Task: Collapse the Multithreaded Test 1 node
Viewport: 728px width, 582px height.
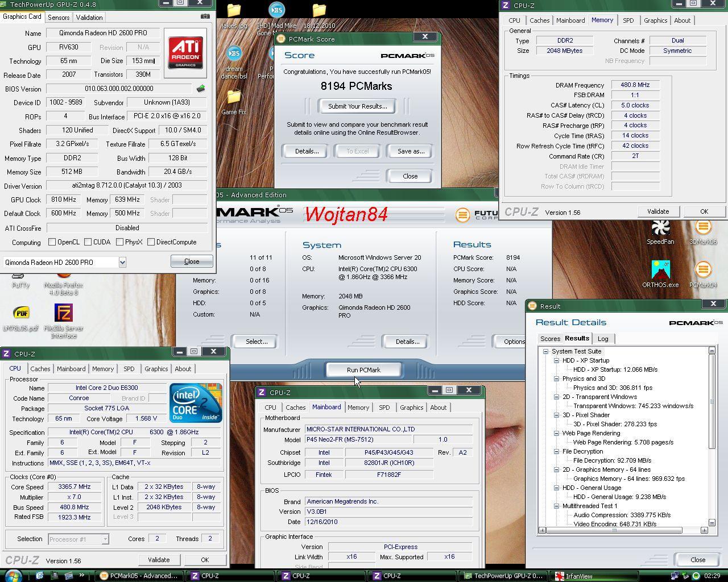Action: click(556, 506)
